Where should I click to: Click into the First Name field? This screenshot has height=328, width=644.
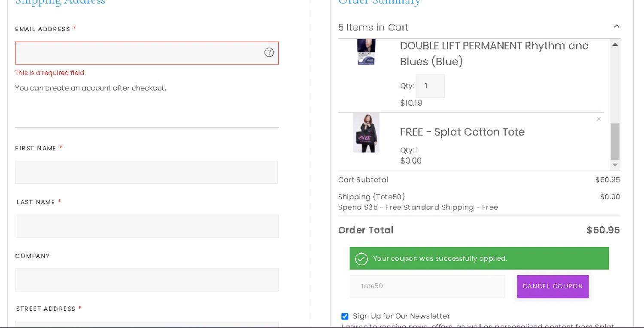[146, 172]
